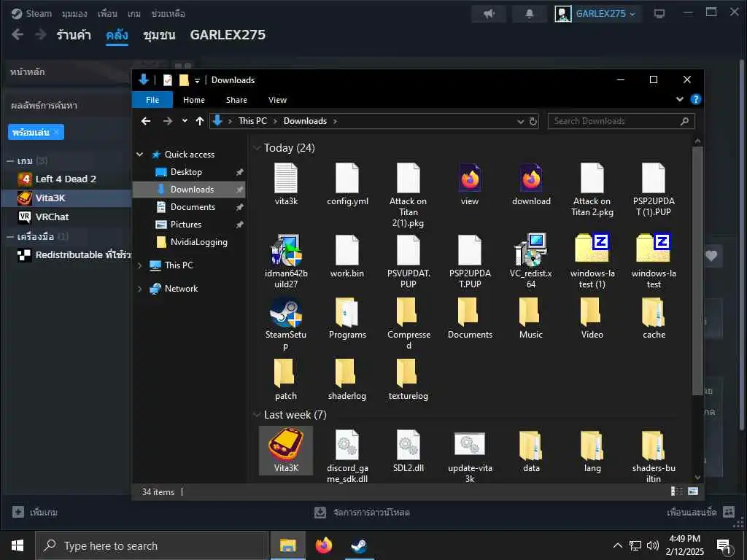The height and width of the screenshot is (560, 747).
Task: Open เพื่อนและแชท friends chat in Steam
Action: [x=700, y=513]
